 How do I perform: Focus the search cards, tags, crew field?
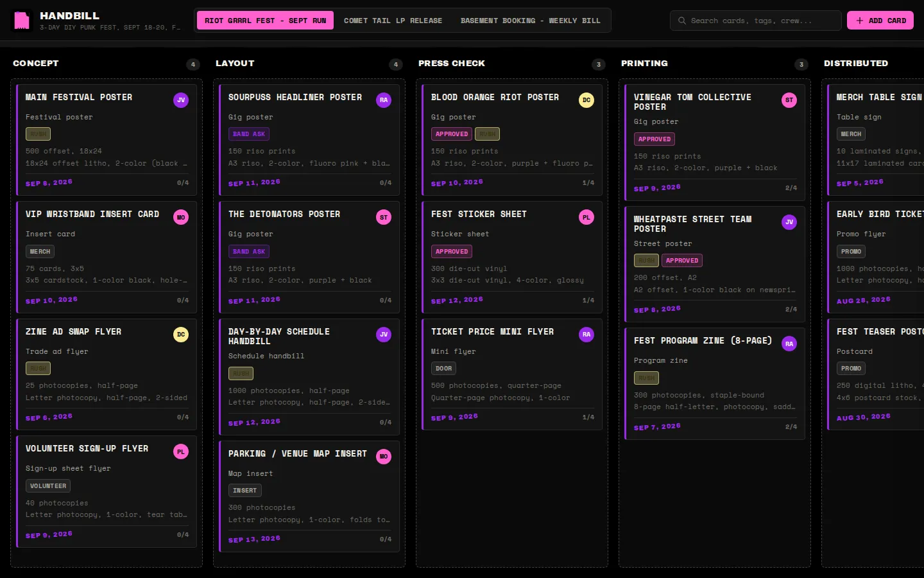click(756, 21)
